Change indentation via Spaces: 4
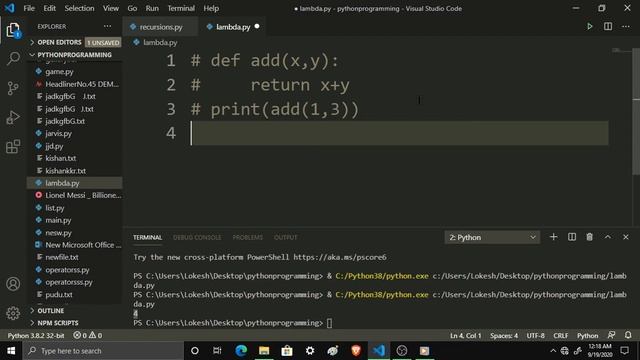The height and width of the screenshot is (360, 640). [504, 336]
